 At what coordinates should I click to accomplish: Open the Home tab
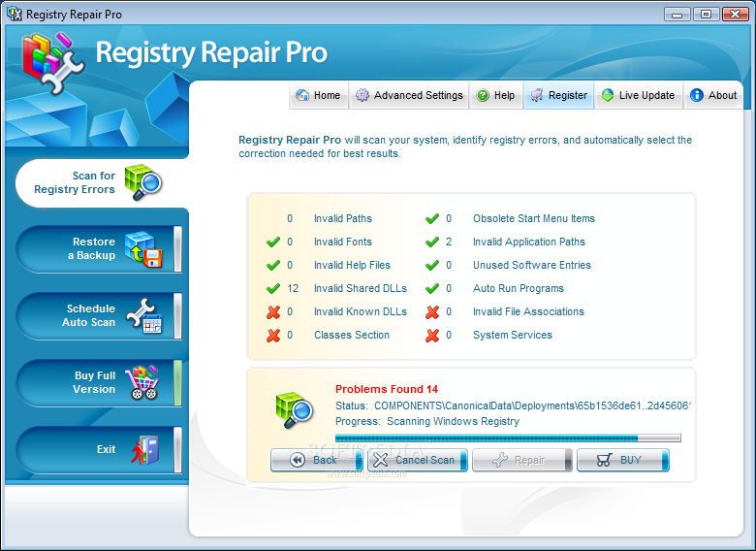(x=319, y=95)
